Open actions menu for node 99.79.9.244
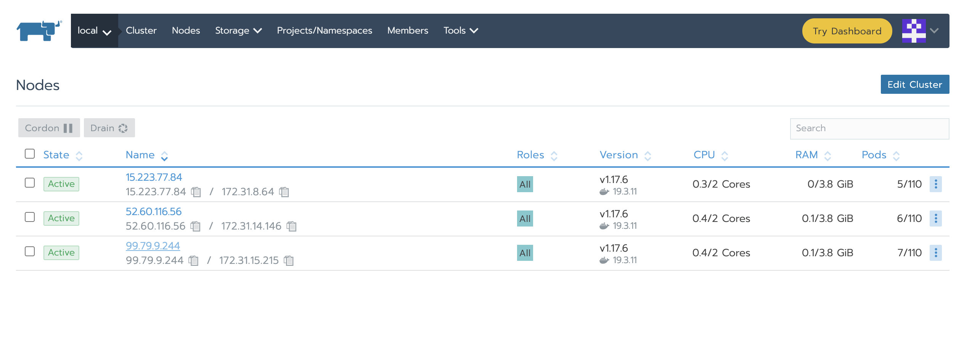 coord(935,253)
